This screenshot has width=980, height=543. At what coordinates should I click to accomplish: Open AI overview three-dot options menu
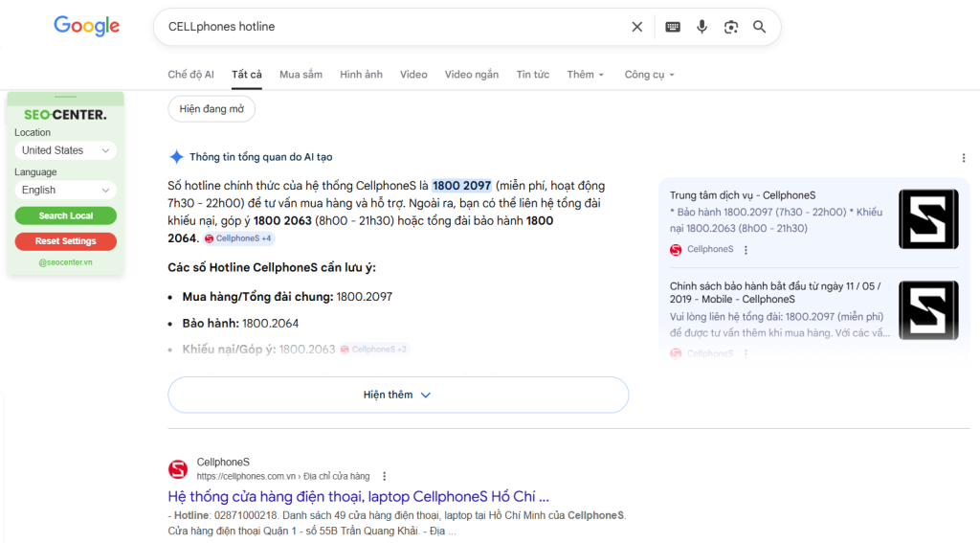pyautogui.click(x=963, y=158)
